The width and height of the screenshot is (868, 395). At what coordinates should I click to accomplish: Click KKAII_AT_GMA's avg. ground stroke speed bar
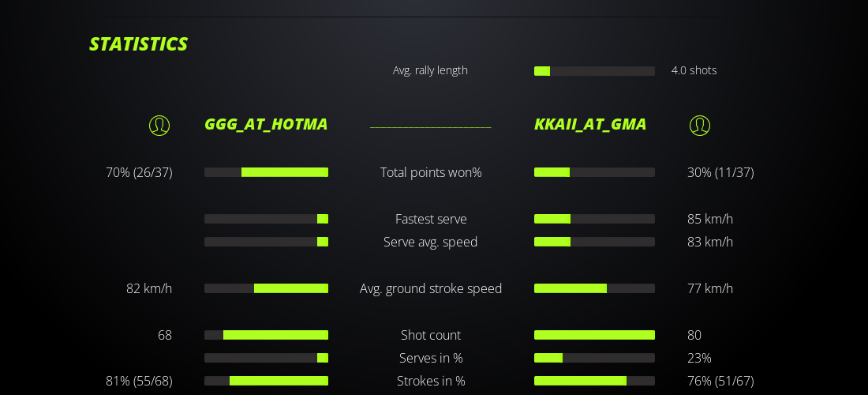pos(594,288)
